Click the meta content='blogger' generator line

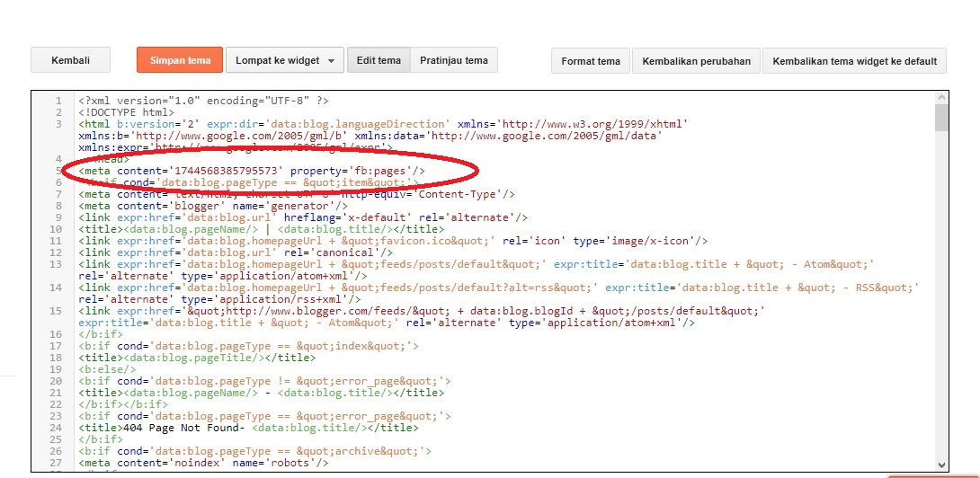click(213, 206)
